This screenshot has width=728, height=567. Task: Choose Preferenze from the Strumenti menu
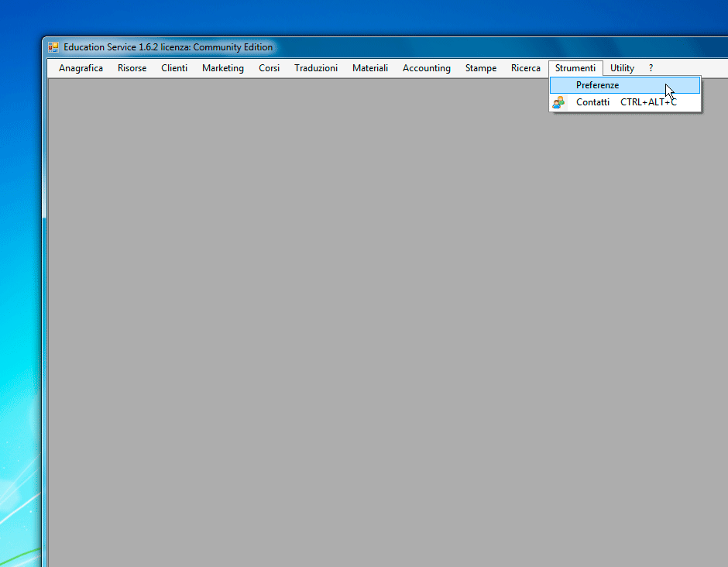[x=625, y=85]
